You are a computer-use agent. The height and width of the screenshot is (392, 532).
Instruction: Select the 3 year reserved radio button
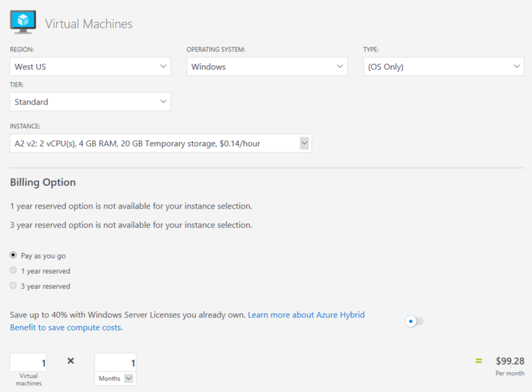pyautogui.click(x=13, y=285)
